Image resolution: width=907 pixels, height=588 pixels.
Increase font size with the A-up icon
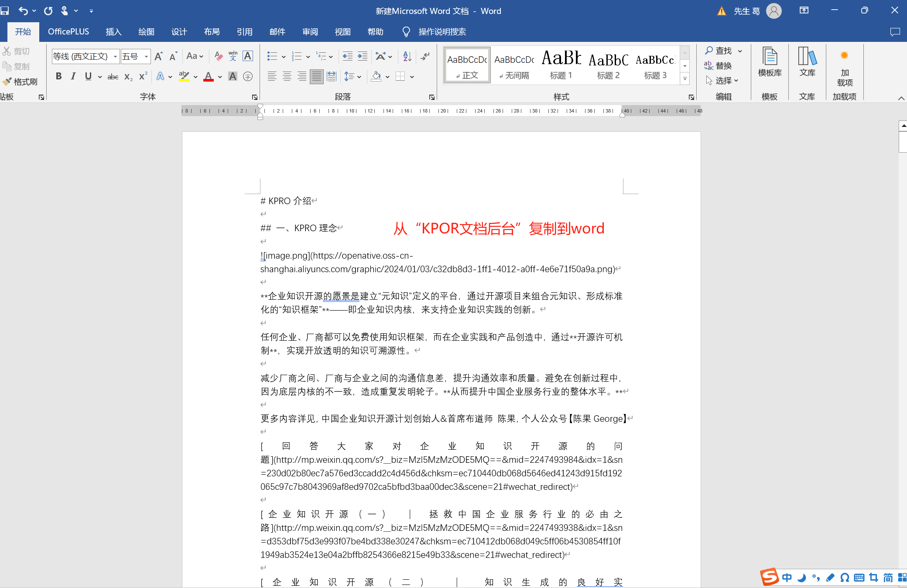[159, 56]
